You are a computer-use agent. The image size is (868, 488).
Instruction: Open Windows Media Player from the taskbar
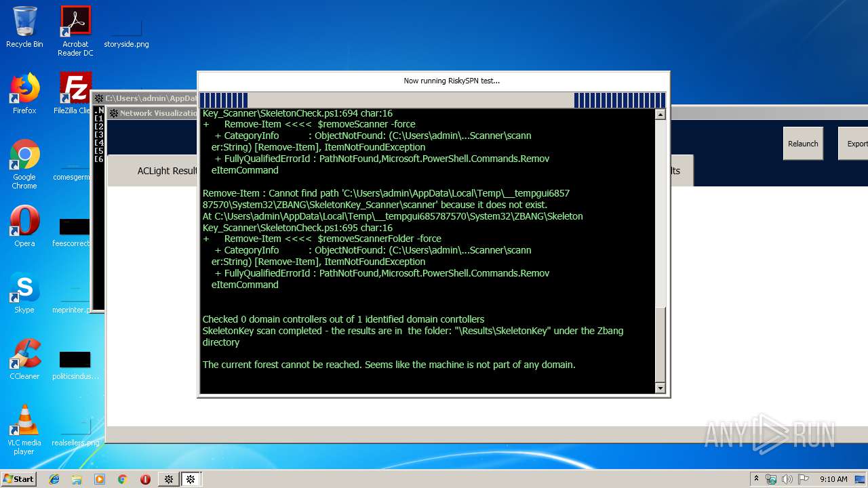coord(100,479)
